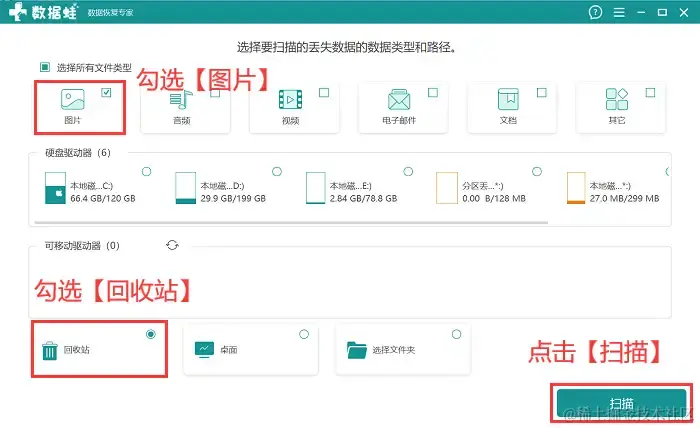The height and width of the screenshot is (428, 700).
Task: Click the 桌面 label
Action: point(229,350)
